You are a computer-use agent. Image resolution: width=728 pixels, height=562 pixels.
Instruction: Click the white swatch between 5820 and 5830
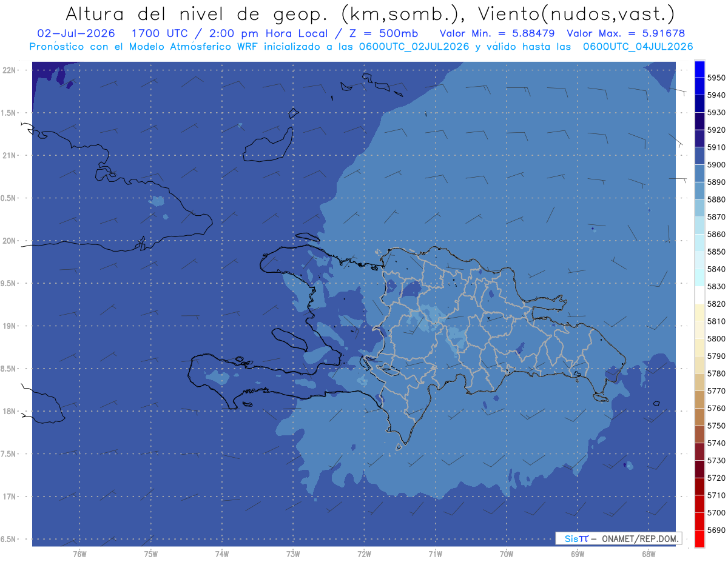click(x=699, y=295)
